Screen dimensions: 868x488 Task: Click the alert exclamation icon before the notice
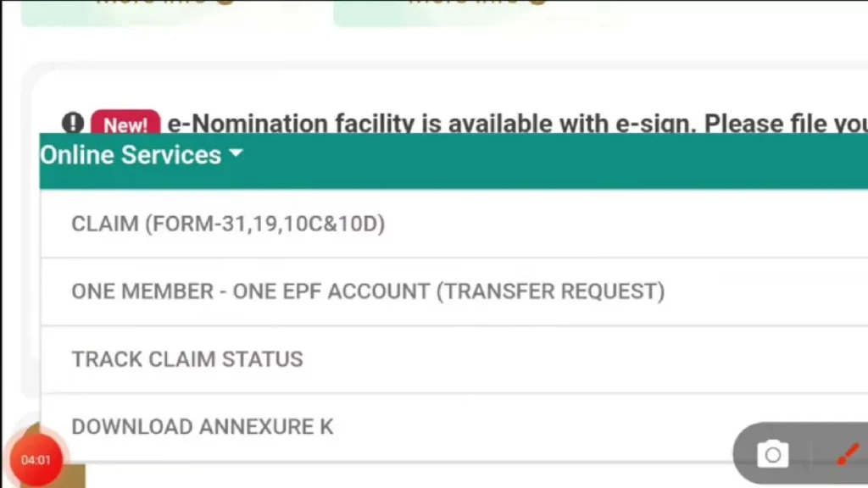[x=73, y=123]
